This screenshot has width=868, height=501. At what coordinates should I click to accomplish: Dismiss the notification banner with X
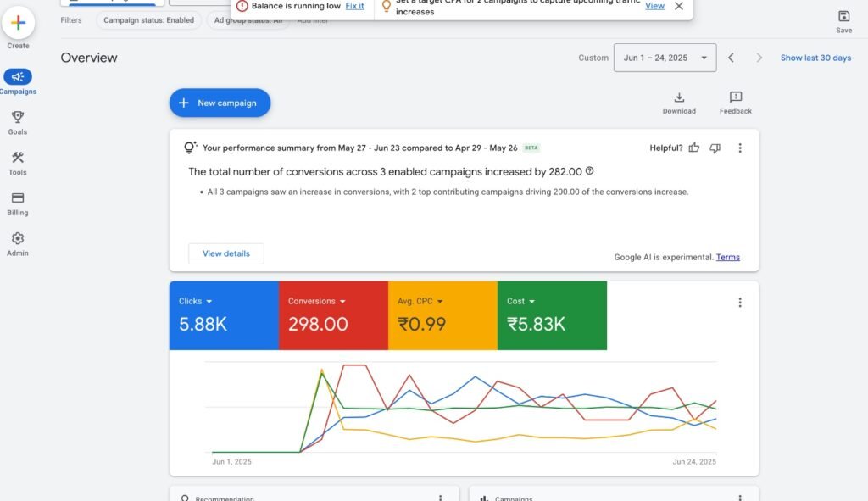[x=679, y=6]
